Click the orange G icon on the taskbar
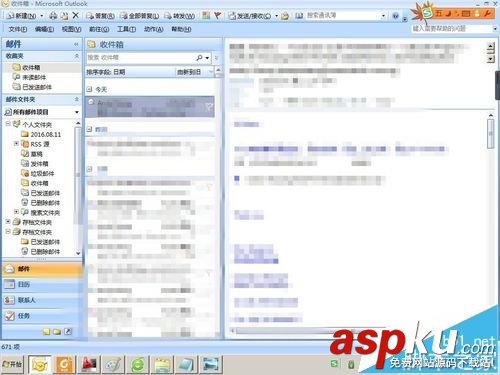Image resolution: width=500 pixels, height=375 pixels. pyautogui.click(x=64, y=364)
